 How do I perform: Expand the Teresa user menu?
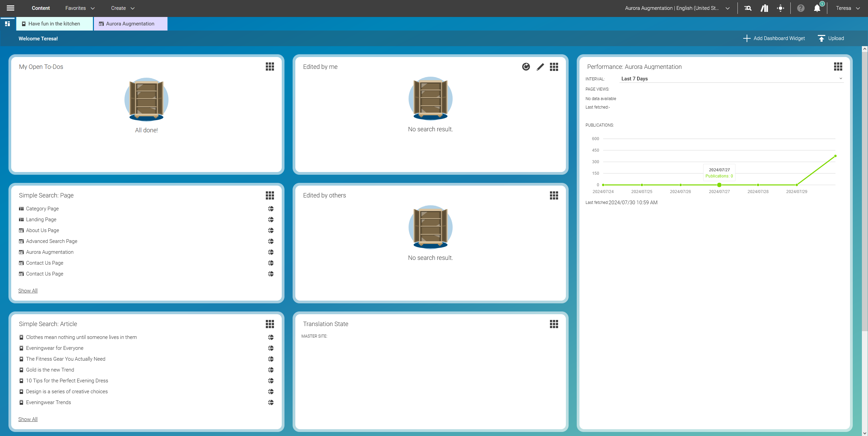click(847, 8)
